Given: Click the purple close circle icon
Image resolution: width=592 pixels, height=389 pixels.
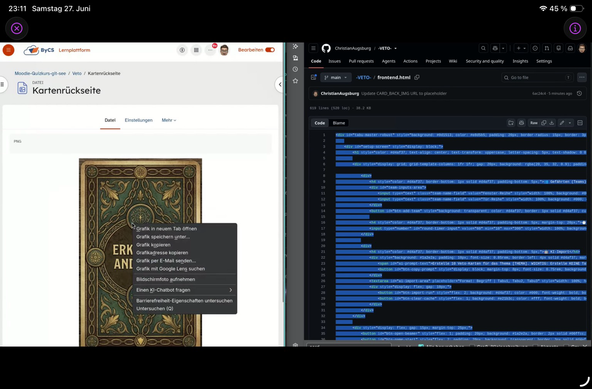Looking at the screenshot, I should point(17,28).
